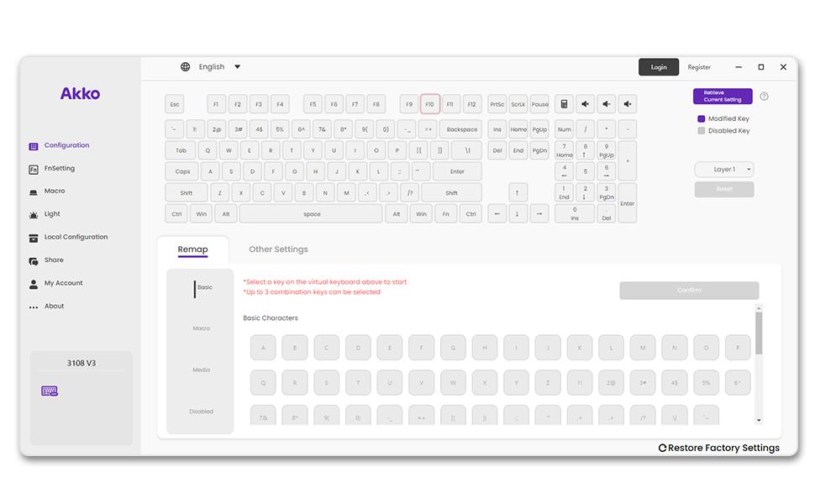This screenshot has width=815, height=504.
Task: Click the help question mark icon
Action: (x=763, y=96)
